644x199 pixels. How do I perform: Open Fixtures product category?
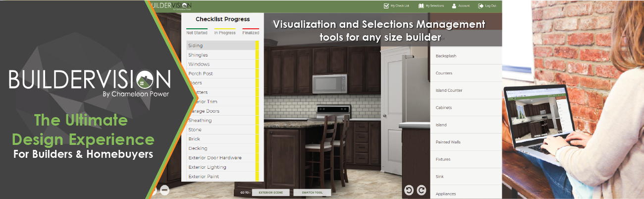(x=466, y=160)
